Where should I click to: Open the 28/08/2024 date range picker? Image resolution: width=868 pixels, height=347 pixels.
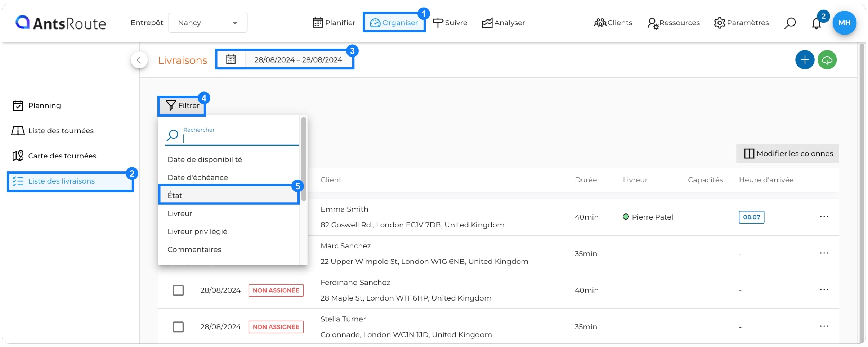click(x=298, y=60)
